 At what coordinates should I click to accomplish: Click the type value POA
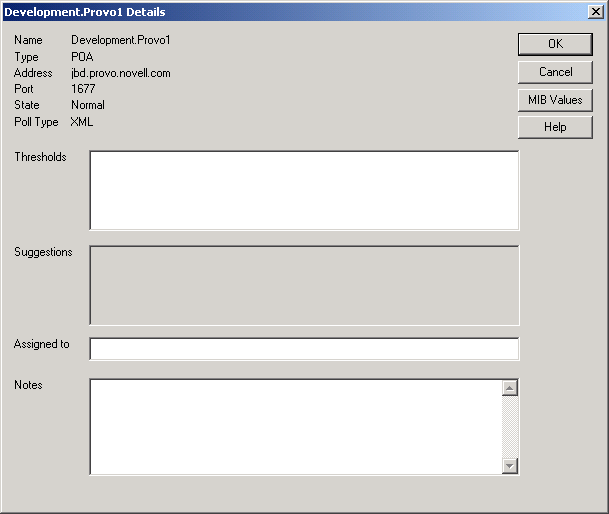pyautogui.click(x=82, y=57)
